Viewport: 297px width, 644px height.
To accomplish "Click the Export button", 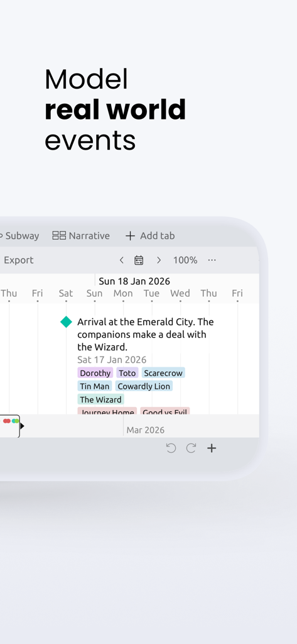I will point(18,260).
